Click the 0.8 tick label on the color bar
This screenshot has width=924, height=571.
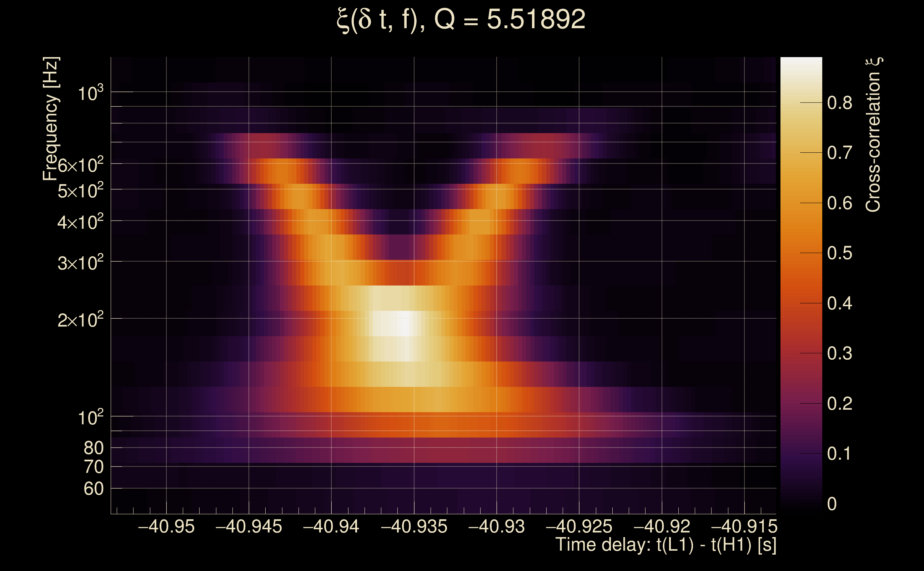(839, 103)
